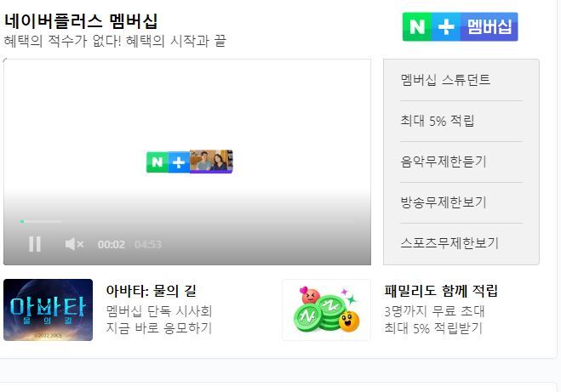Choose 방송무제한보기 entry

(444, 202)
